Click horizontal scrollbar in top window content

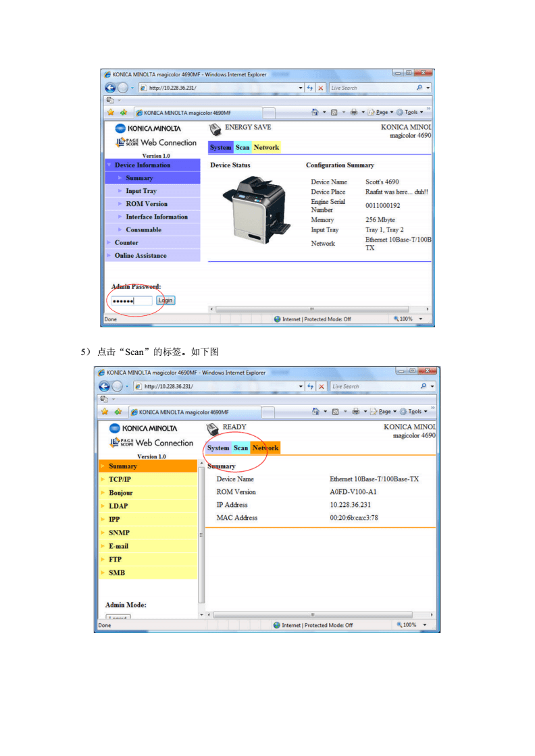(312, 309)
